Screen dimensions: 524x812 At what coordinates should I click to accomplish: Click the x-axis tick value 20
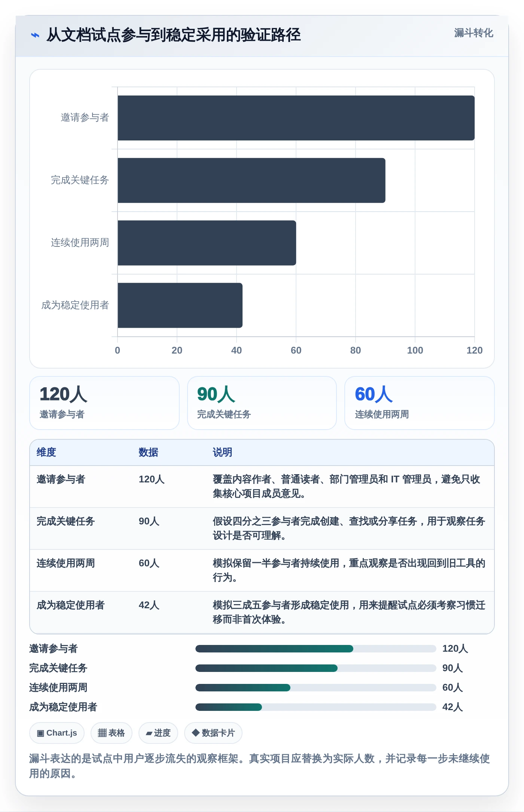[177, 351]
